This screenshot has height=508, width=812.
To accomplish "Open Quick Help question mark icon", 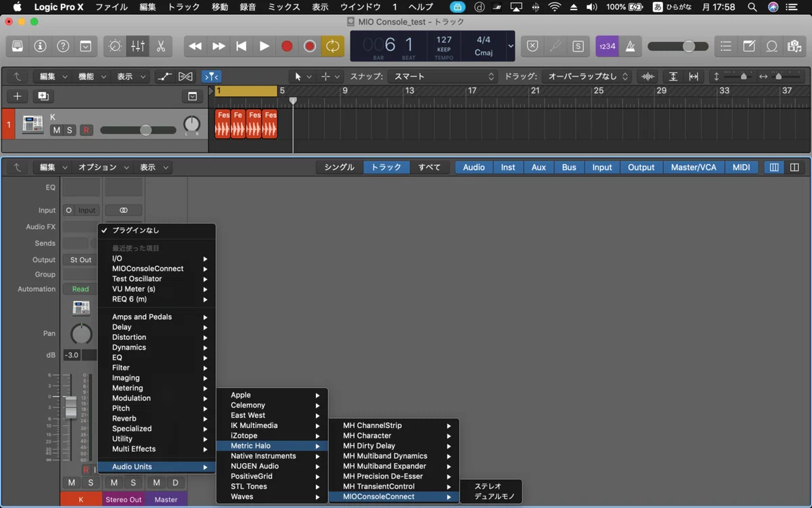I will click(x=63, y=46).
